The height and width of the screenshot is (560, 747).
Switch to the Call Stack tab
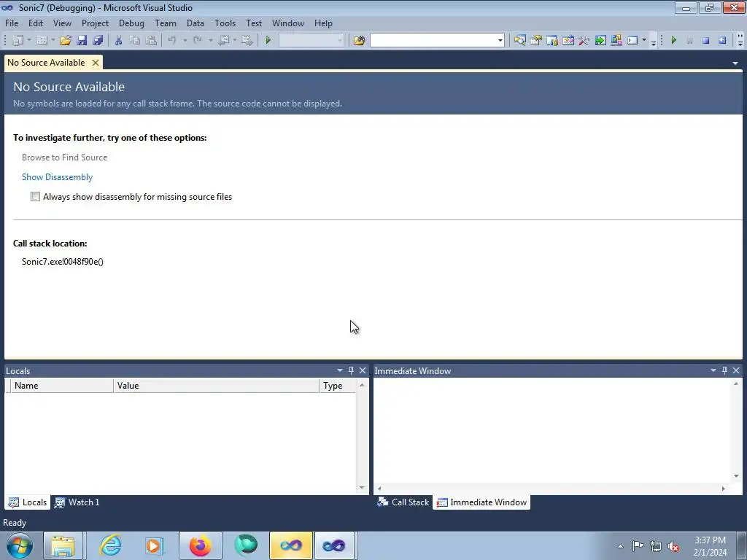pos(403,502)
